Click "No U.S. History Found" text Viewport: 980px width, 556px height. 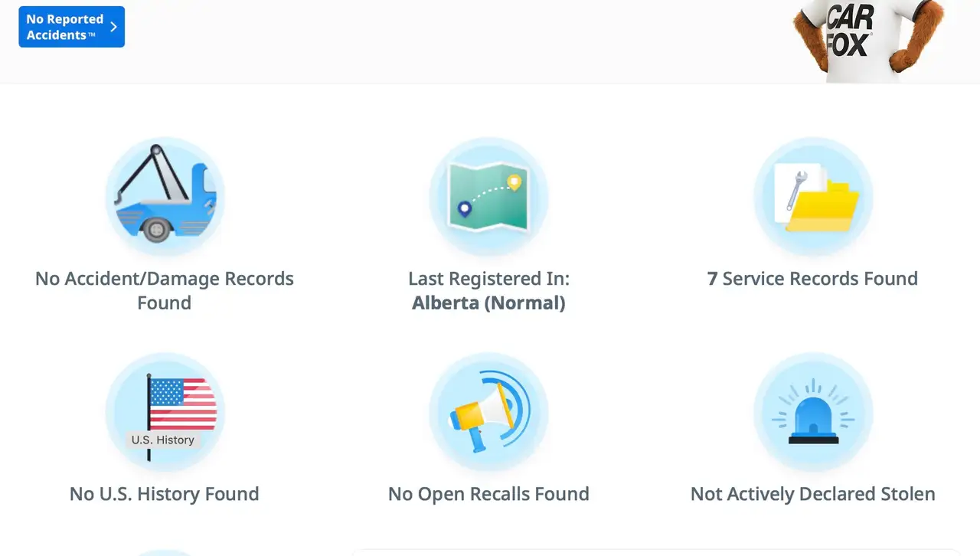pyautogui.click(x=165, y=494)
